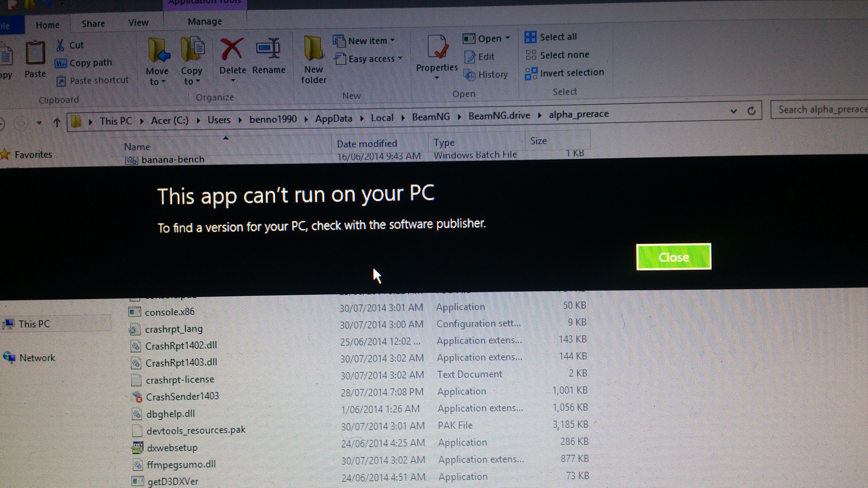
Task: Click the Edit ribbon button
Action: point(479,57)
